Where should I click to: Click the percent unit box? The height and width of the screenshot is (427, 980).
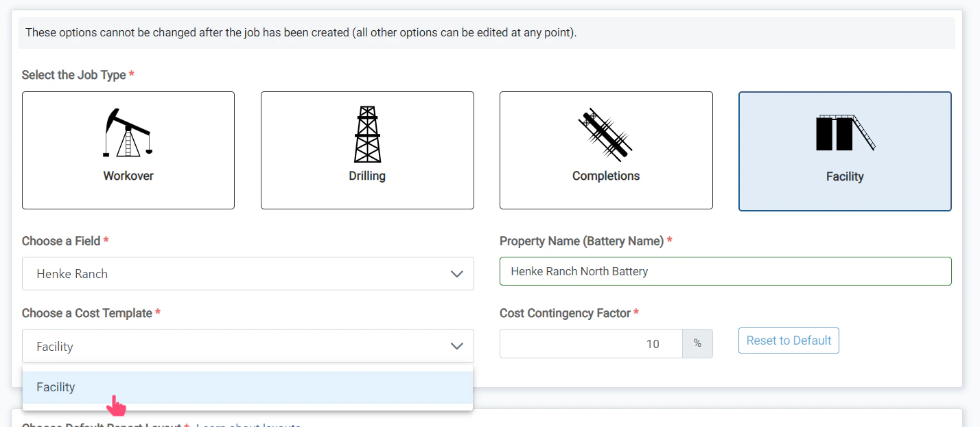coord(697,343)
